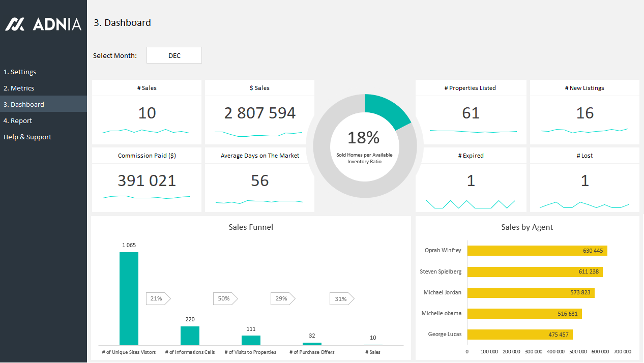Viewport: 644px width, 363px height.
Task: Click the 18% donut chart center
Action: pyautogui.click(x=364, y=145)
